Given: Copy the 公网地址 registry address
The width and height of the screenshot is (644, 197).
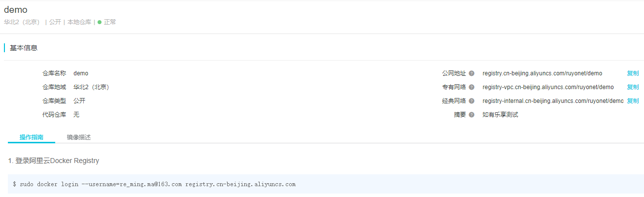Looking at the screenshot, I should click(x=633, y=73).
